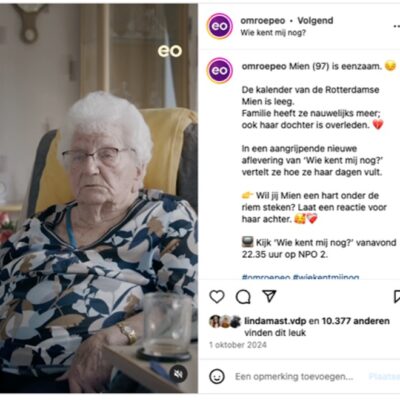Click omroepeo profile avatar in header
This screenshot has height=400, width=400.
(219, 26)
